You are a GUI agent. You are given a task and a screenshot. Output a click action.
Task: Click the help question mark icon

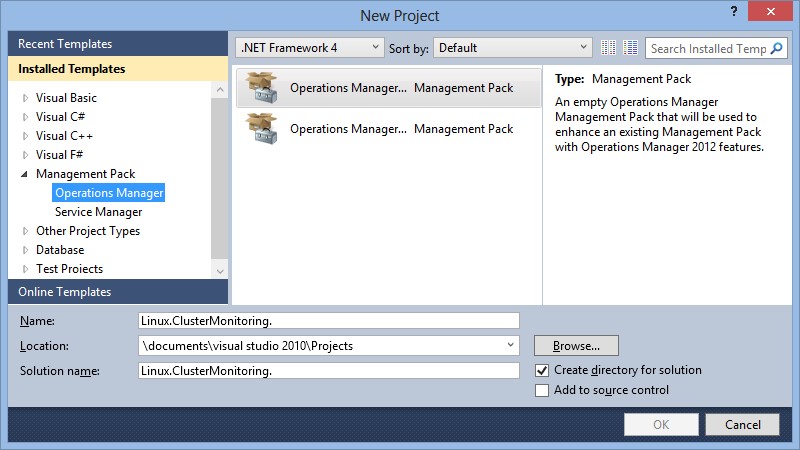coord(722,12)
